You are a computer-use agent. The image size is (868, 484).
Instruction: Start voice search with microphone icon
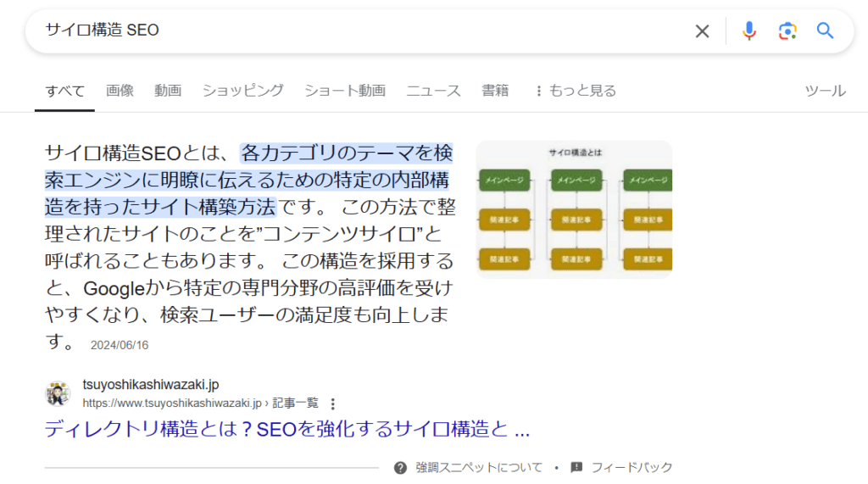point(748,31)
